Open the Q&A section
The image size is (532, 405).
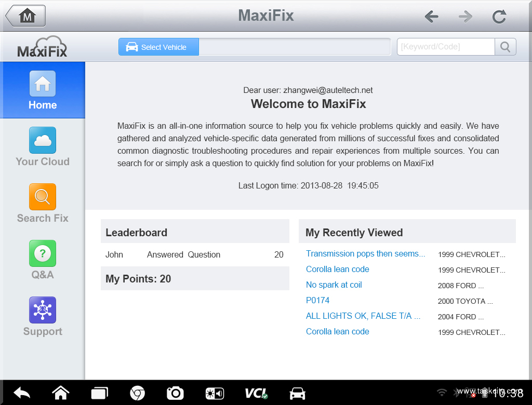(x=42, y=259)
